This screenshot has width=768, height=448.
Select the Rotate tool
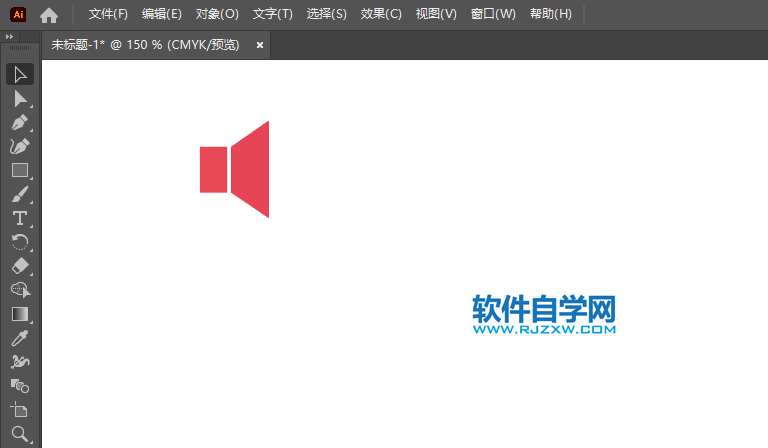[x=20, y=242]
